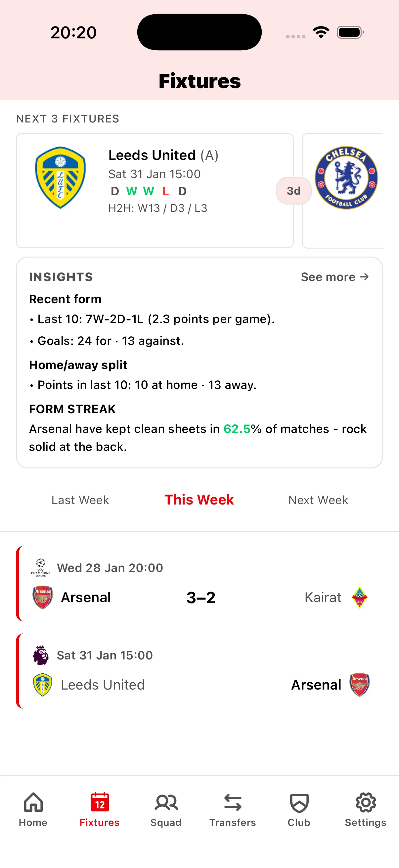Open the Insights See more link
This screenshot has width=399, height=868.
click(334, 277)
